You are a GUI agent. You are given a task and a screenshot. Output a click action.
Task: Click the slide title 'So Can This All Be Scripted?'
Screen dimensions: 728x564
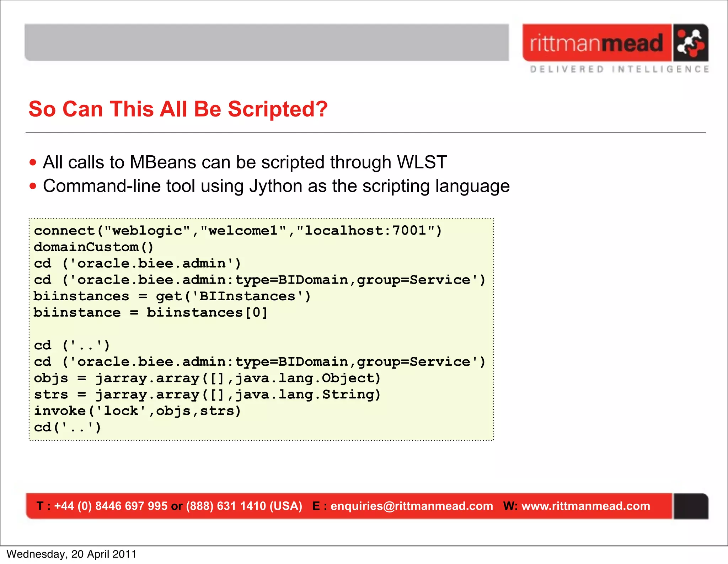point(178,109)
